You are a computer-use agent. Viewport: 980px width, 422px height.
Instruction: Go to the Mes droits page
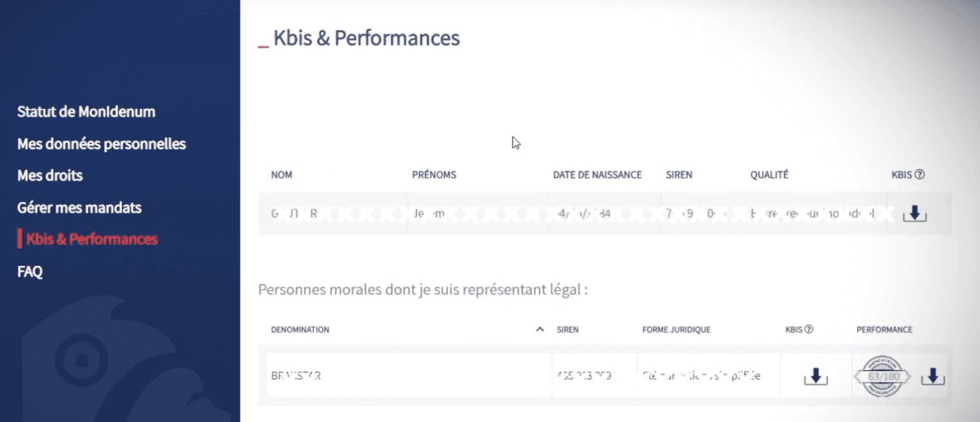tap(50, 175)
